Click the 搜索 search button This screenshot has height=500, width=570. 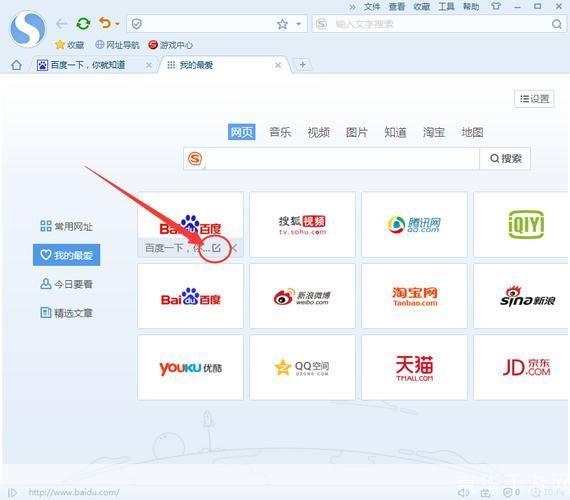click(x=505, y=159)
